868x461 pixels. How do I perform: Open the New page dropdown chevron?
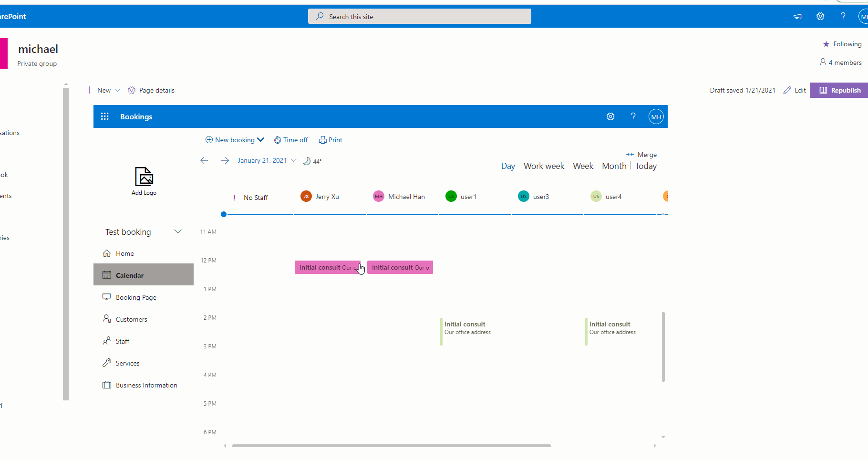[117, 90]
